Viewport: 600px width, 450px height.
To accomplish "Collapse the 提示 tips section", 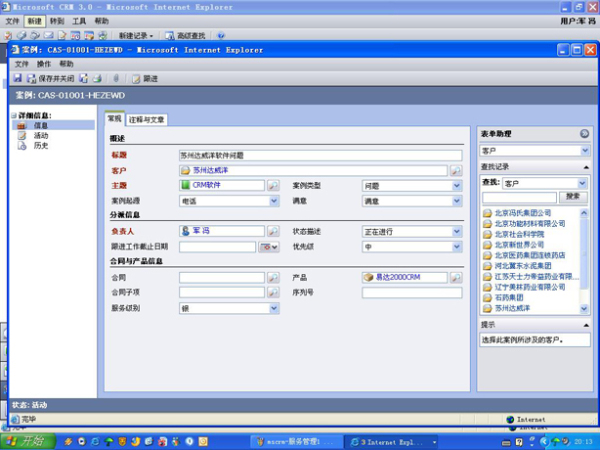I will pos(586,325).
